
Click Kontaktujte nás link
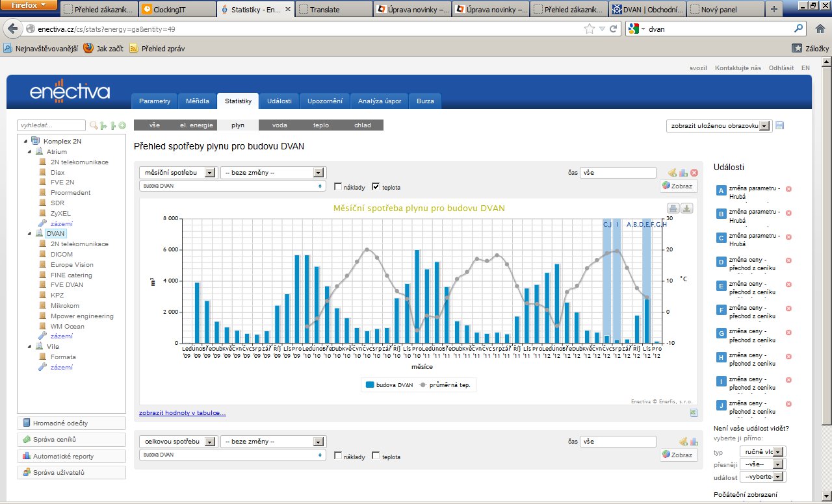(x=738, y=68)
